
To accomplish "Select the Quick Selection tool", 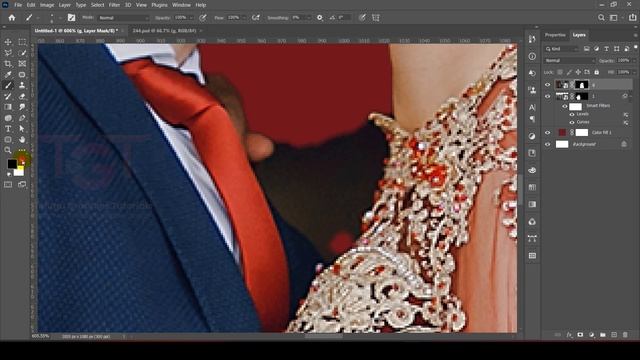I will click(22, 53).
